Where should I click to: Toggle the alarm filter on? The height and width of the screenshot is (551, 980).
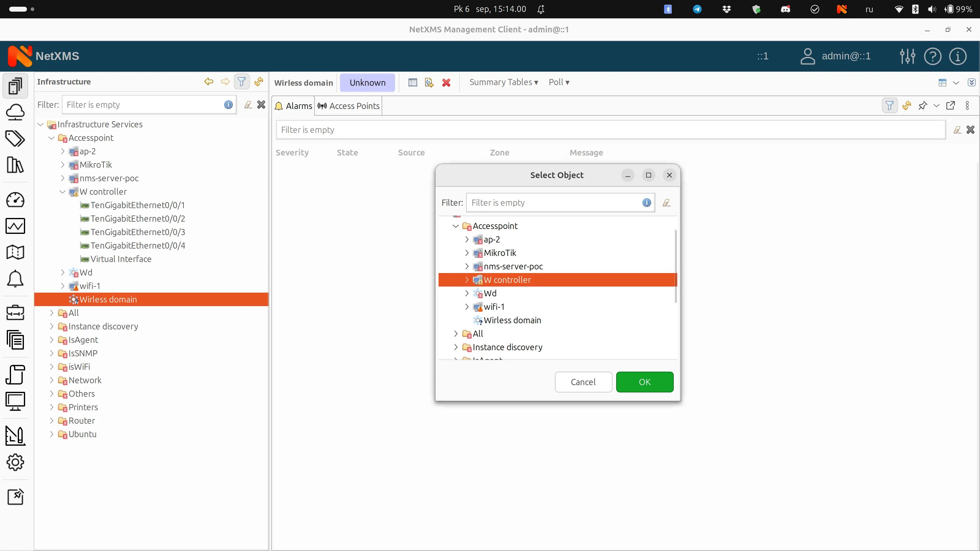point(890,106)
